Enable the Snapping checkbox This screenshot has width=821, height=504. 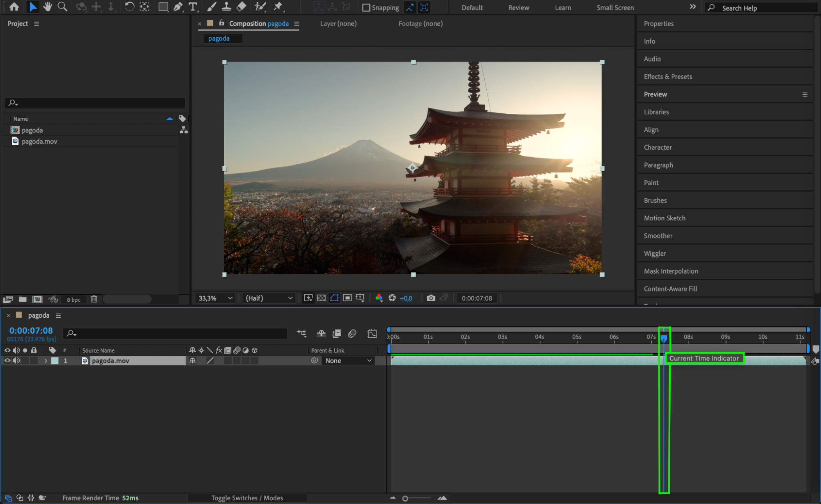(366, 7)
